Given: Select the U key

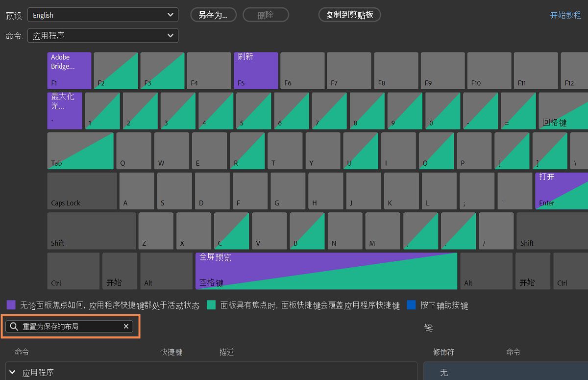Looking at the screenshot, I should pos(361,151).
